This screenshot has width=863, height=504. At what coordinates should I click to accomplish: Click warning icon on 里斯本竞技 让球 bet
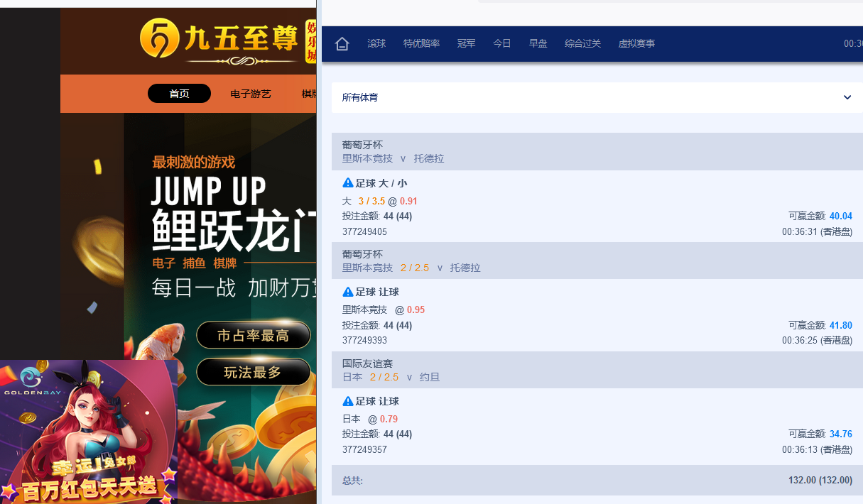(x=348, y=292)
